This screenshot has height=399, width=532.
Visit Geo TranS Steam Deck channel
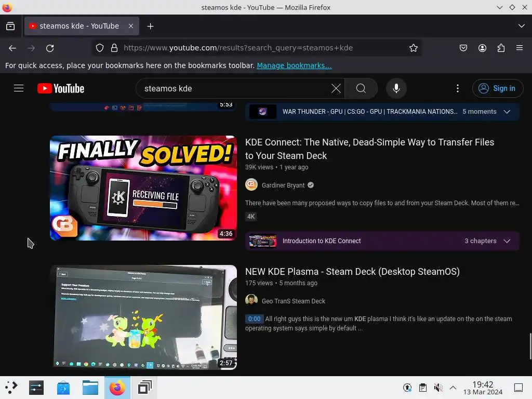tap(294, 301)
